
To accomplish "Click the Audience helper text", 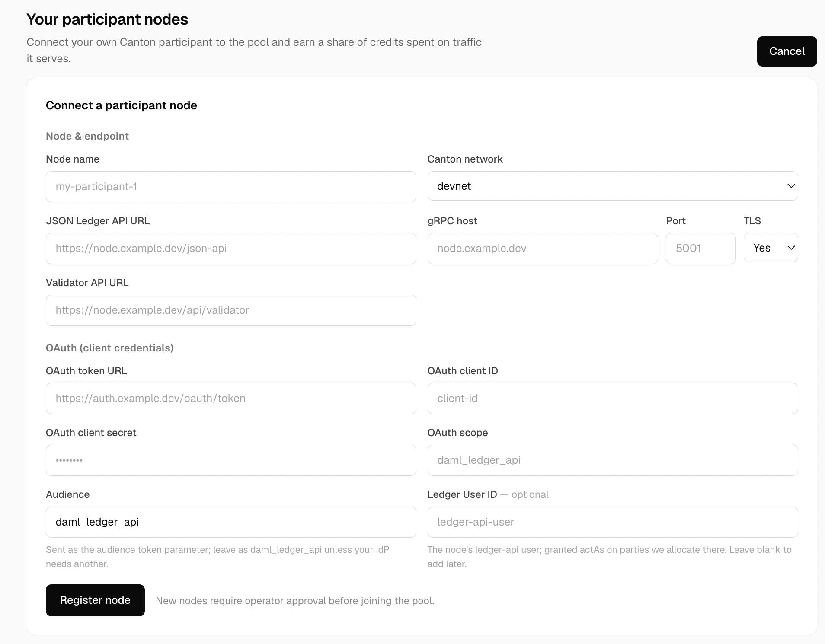I will (218, 557).
